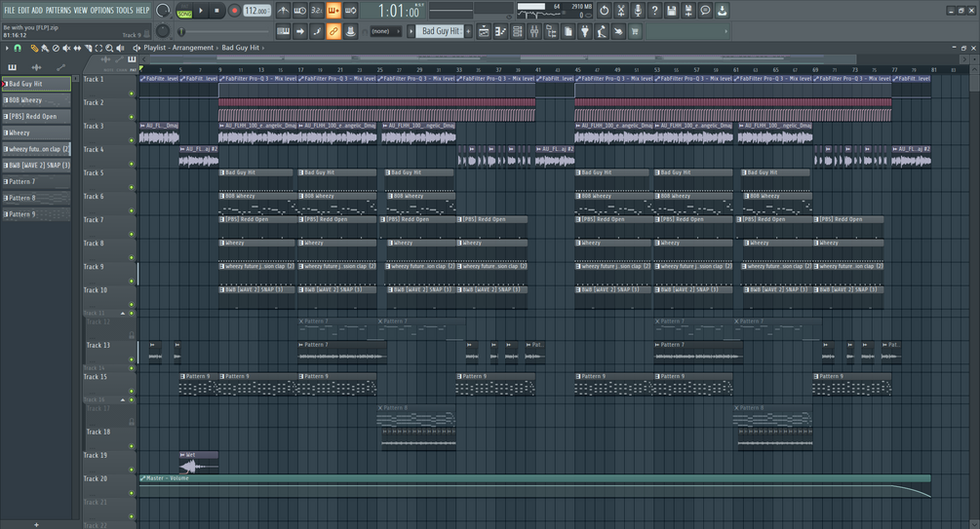
Task: Open the audio editor scissors icon
Action: 620,11
